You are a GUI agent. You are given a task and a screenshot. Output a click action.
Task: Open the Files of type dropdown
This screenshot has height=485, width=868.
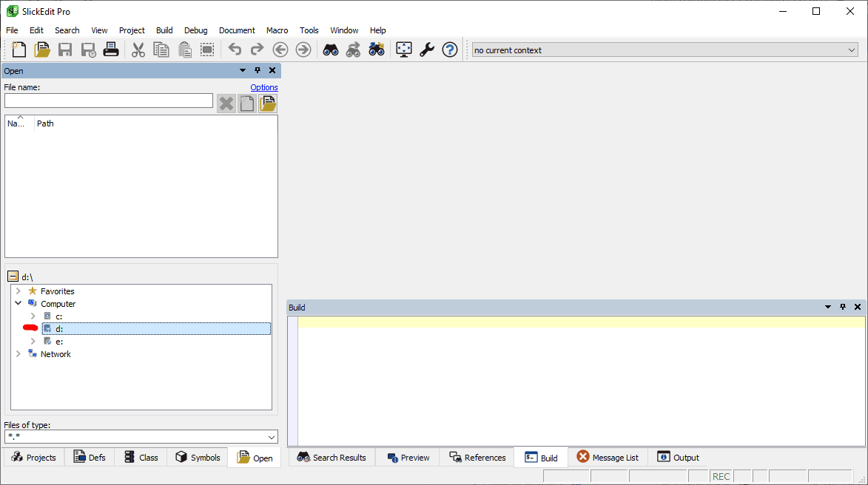tap(272, 437)
